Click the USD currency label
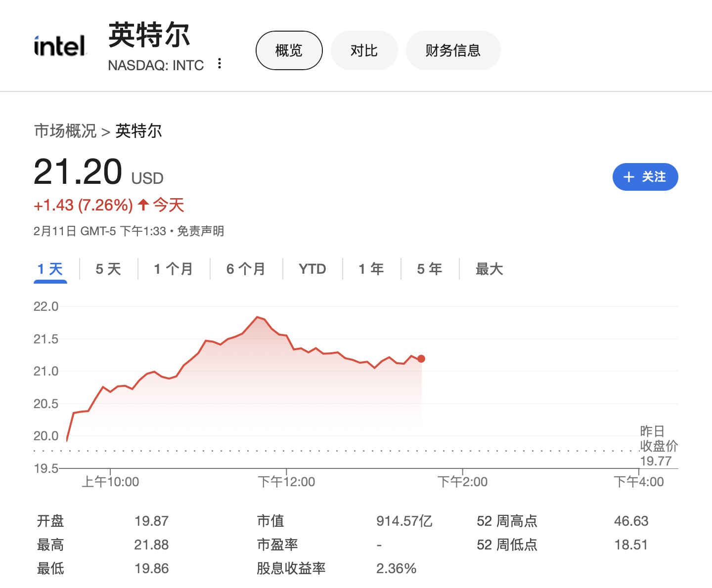The height and width of the screenshot is (588, 712). point(147,178)
